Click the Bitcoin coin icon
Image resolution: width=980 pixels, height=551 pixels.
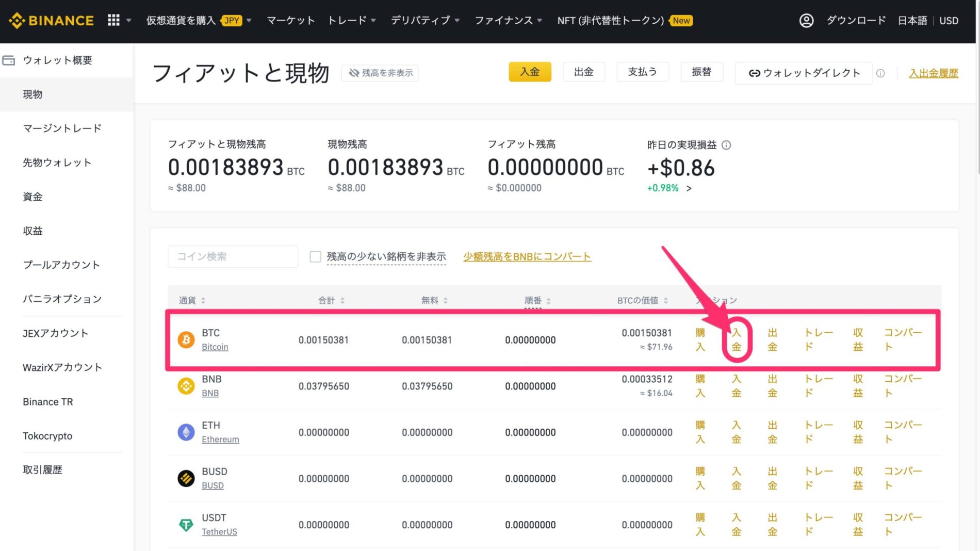pyautogui.click(x=186, y=339)
